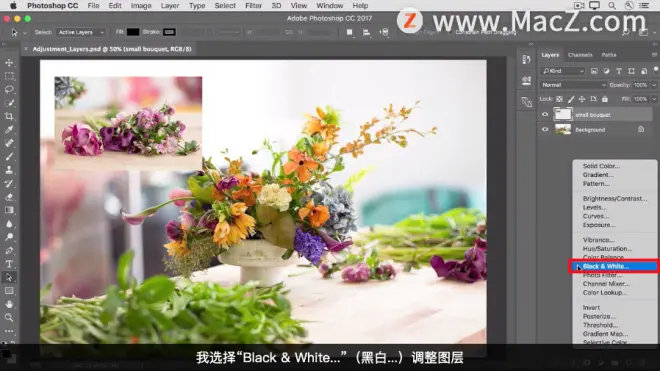
Task: Toggle lock transparent pixels
Action: pyautogui.click(x=559, y=99)
